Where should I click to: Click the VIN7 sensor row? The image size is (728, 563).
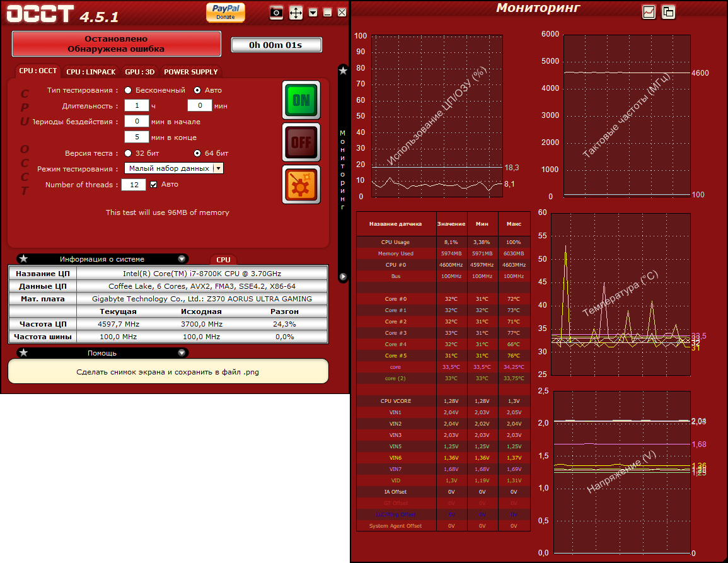click(443, 469)
